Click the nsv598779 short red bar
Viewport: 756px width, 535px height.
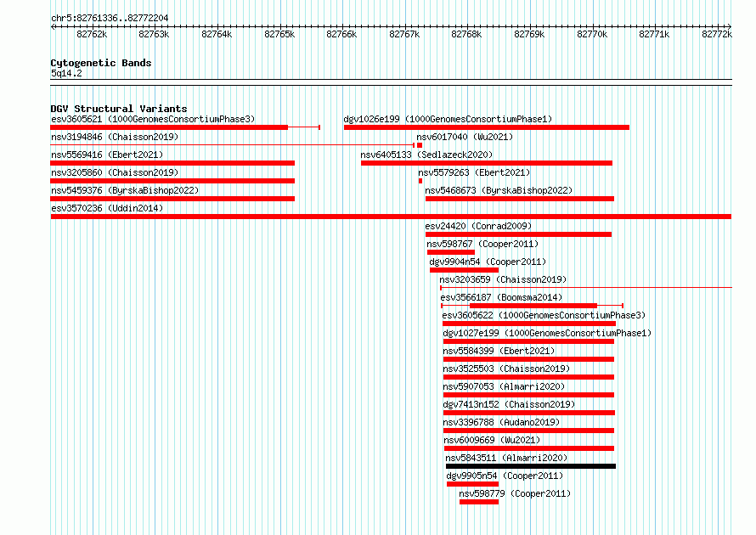[479, 502]
